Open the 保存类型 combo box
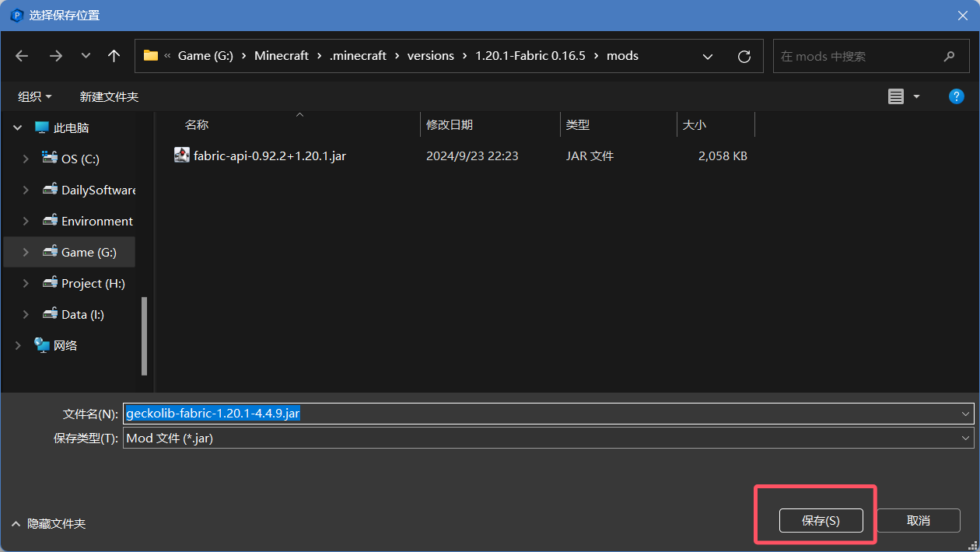 tap(548, 438)
